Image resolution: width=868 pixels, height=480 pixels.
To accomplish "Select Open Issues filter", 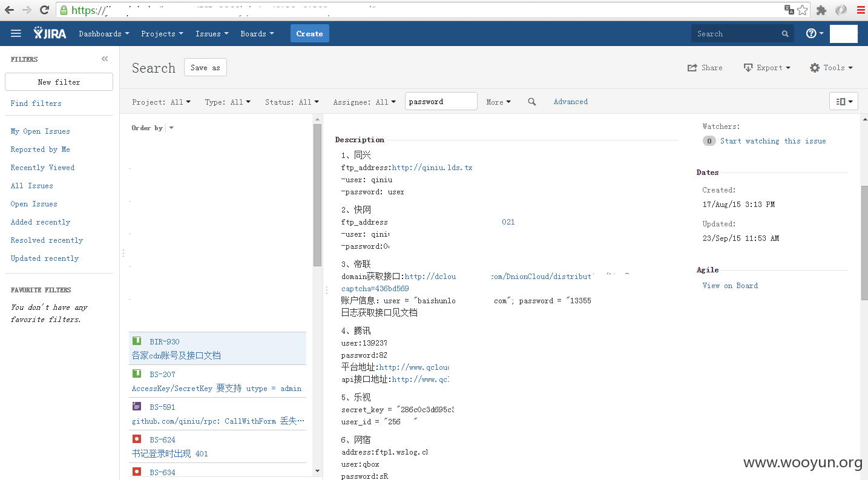I will coord(34,204).
